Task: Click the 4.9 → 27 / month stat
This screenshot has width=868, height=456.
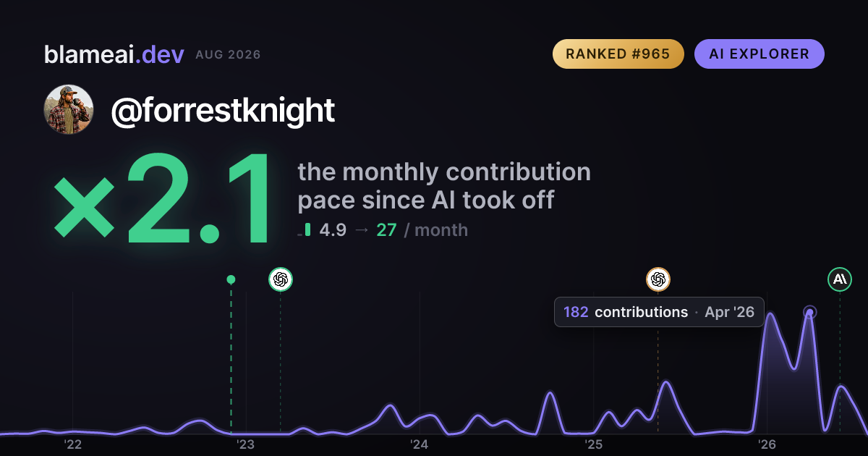Action: [393, 230]
